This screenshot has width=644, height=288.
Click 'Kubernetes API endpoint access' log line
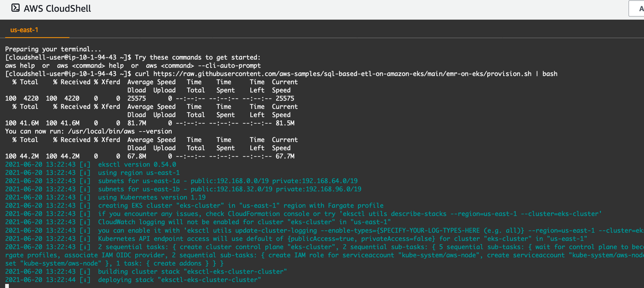[296, 239]
